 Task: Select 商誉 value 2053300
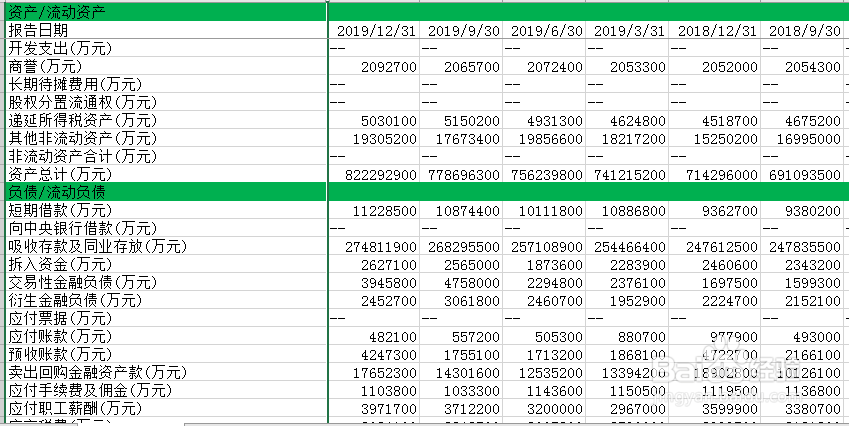click(627, 66)
